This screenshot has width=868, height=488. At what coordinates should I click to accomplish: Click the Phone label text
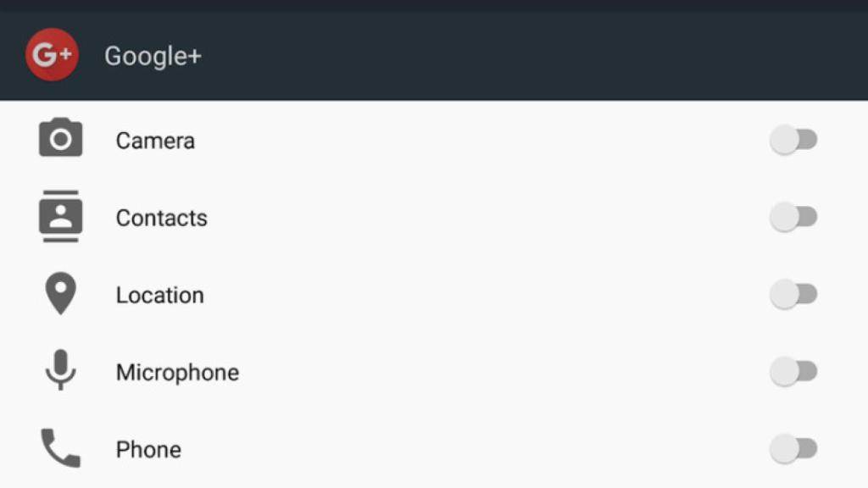[x=148, y=449]
